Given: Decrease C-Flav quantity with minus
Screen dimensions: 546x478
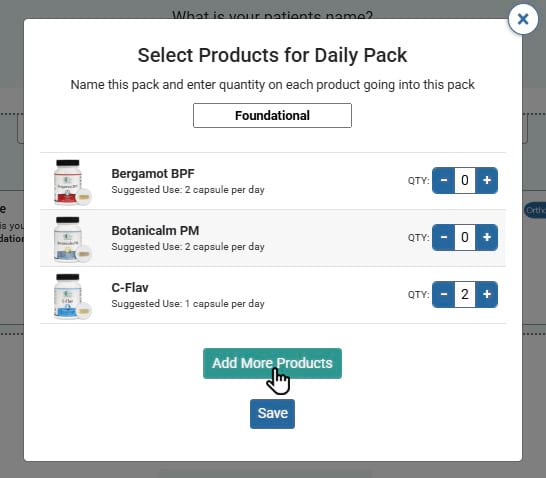Looking at the screenshot, I should pos(443,295).
